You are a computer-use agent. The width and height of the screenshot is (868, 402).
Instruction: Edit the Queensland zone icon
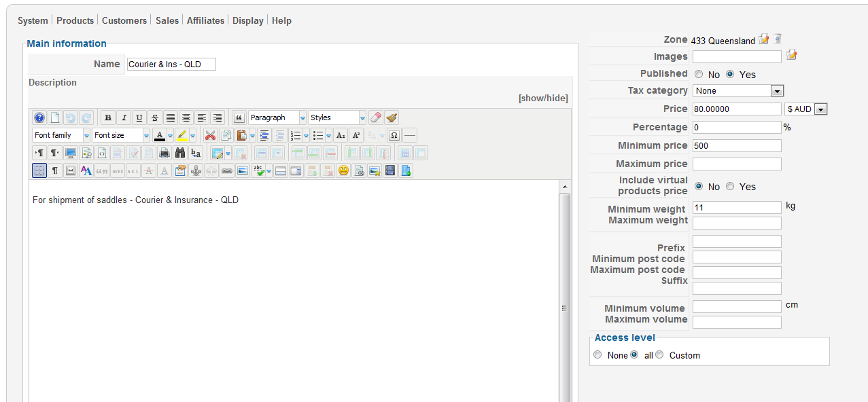tap(764, 39)
